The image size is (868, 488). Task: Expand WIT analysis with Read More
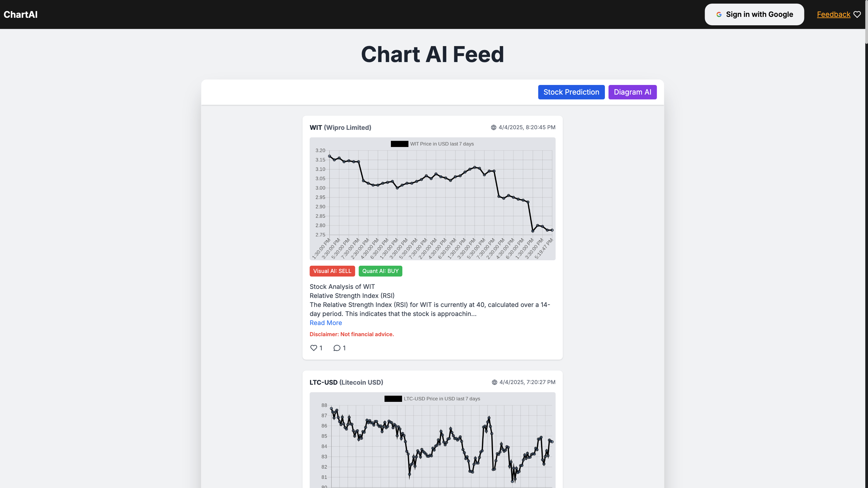(x=325, y=323)
